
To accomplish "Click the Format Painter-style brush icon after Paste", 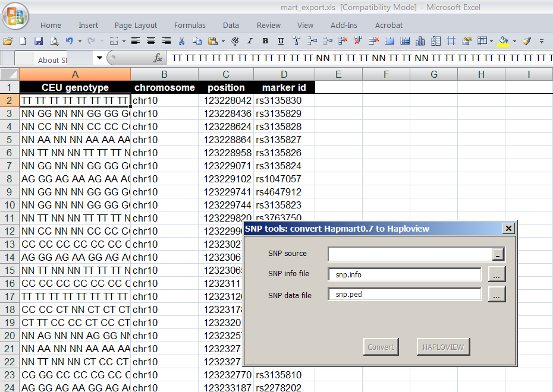I will (235, 41).
